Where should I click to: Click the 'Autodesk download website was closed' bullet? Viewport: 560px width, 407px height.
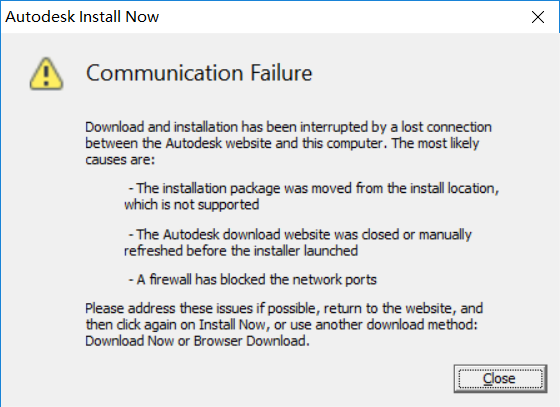pos(300,235)
